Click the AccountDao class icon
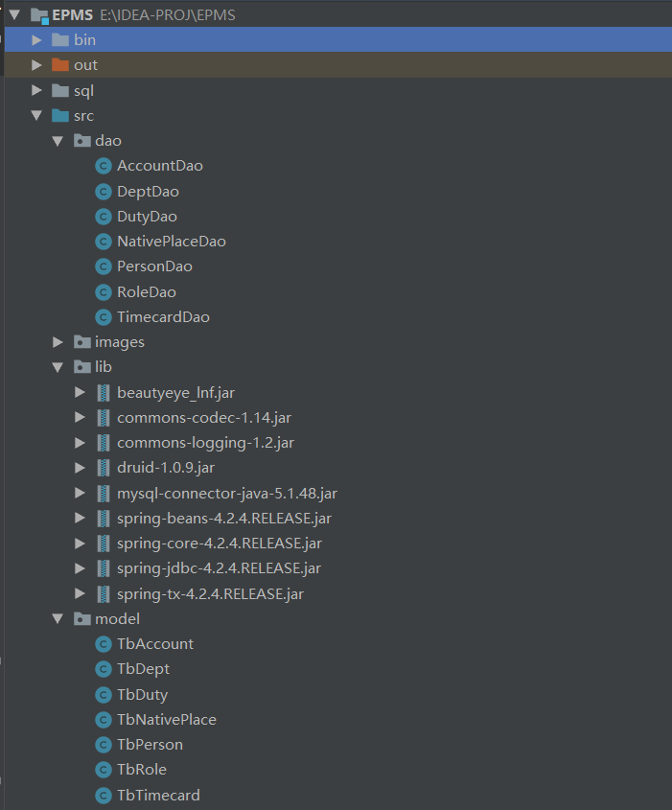 point(104,166)
